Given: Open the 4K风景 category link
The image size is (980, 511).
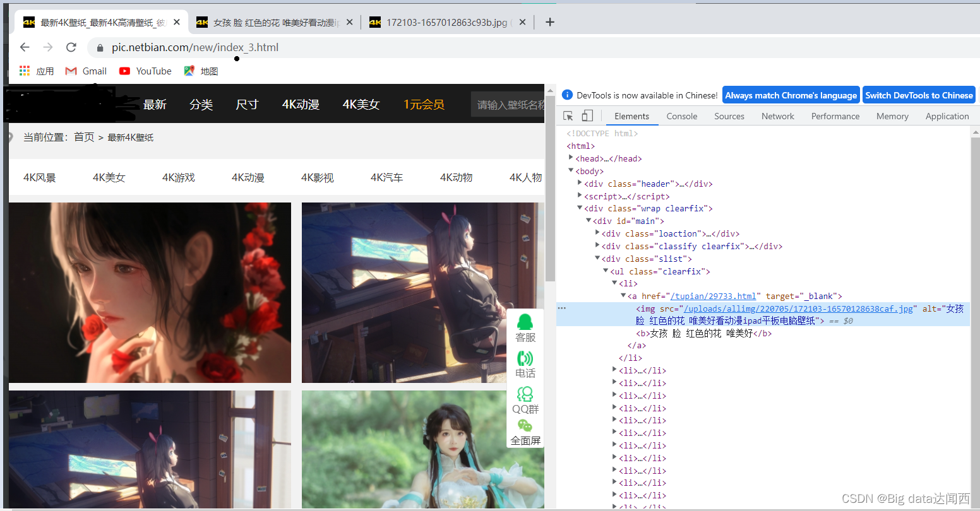Looking at the screenshot, I should pos(40,177).
